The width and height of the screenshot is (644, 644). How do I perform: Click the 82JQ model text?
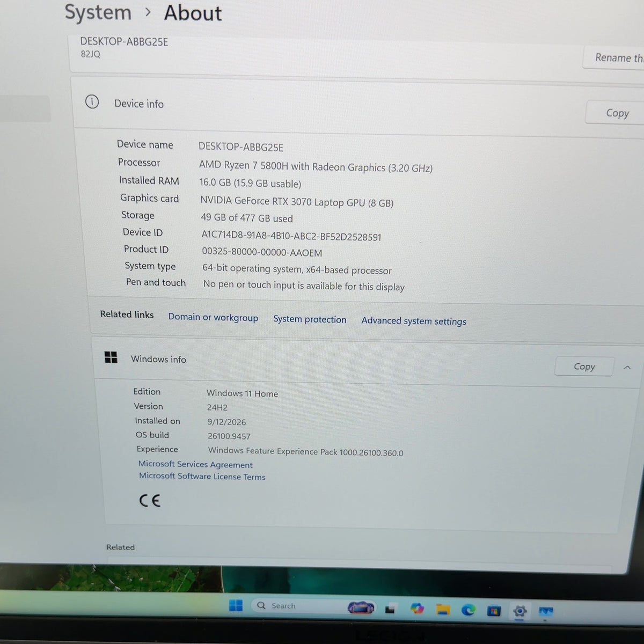90,54
